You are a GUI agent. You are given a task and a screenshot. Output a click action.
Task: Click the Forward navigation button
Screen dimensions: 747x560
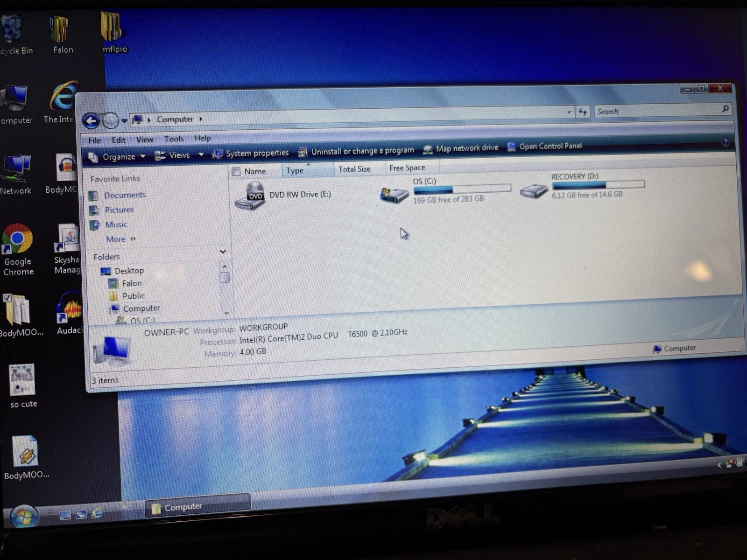(111, 121)
